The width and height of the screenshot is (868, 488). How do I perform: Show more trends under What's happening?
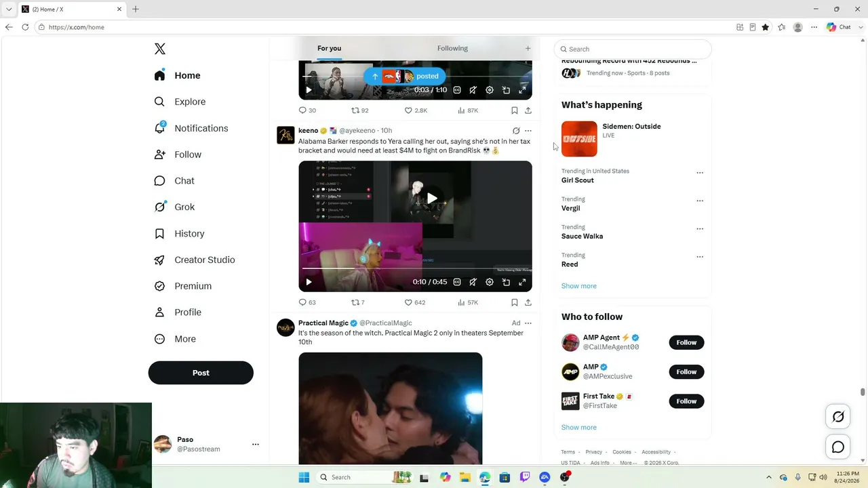tap(579, 286)
